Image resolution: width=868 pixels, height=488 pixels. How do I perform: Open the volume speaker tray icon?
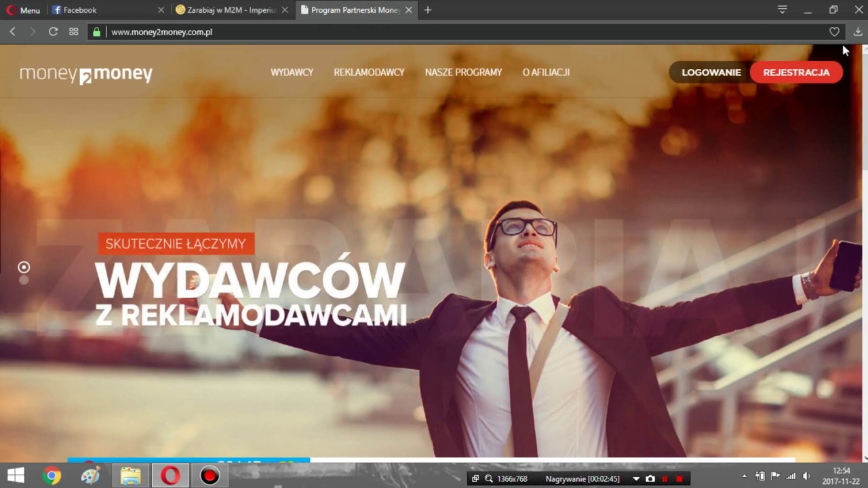(x=806, y=476)
